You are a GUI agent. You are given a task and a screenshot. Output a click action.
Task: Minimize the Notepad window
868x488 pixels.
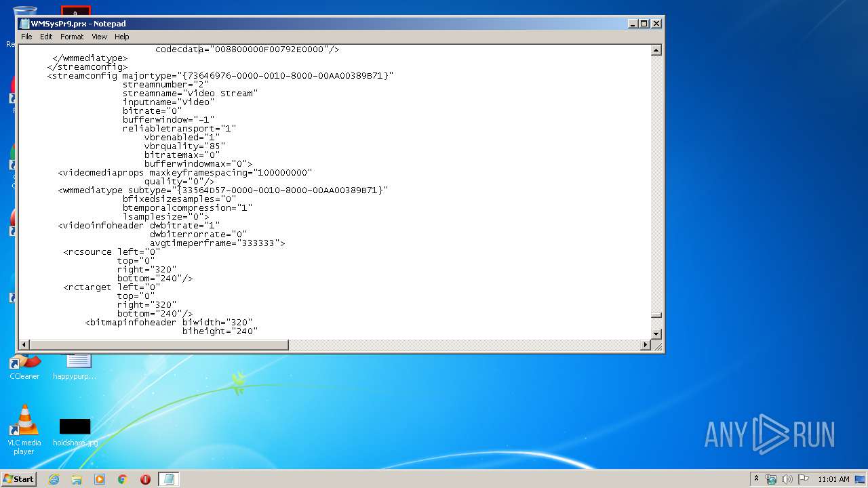click(x=633, y=24)
